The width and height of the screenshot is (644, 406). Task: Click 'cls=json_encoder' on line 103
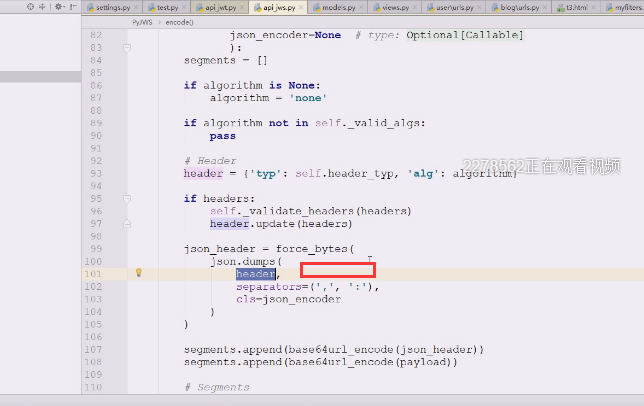(x=288, y=300)
